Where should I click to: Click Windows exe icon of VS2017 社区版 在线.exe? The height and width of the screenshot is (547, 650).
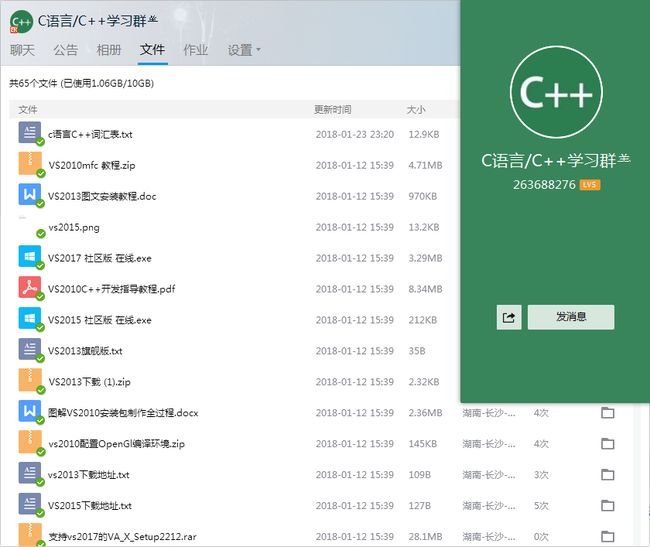pos(30,256)
